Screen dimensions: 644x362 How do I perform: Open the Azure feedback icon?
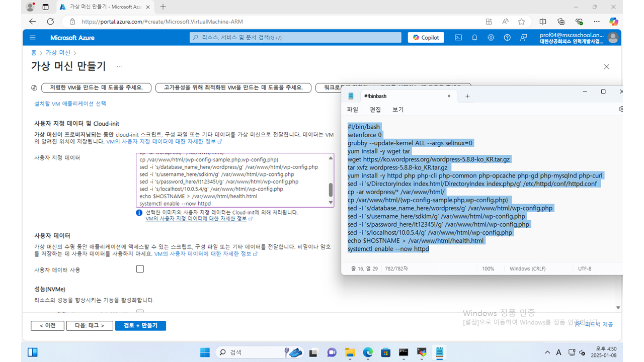click(x=524, y=38)
